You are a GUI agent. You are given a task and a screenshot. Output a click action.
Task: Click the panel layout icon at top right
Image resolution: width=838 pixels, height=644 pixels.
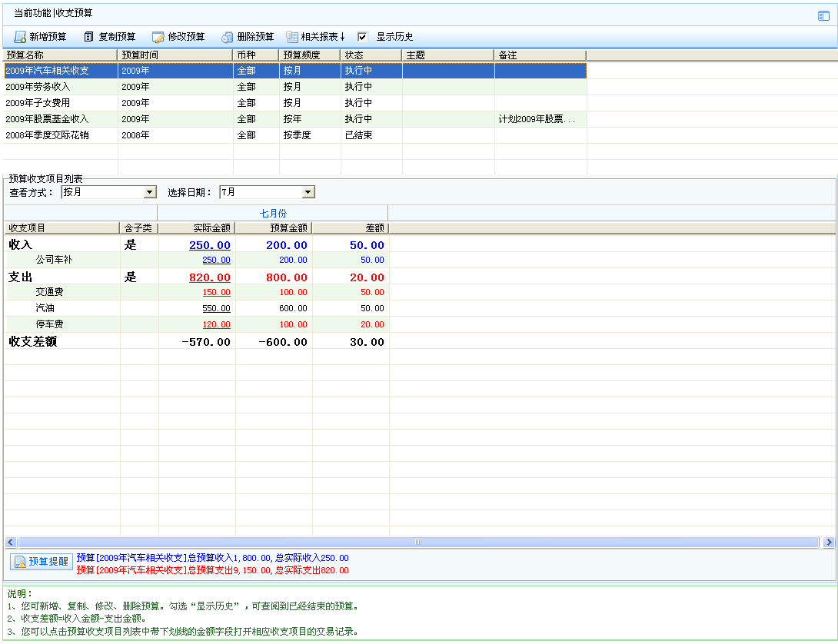point(823,15)
